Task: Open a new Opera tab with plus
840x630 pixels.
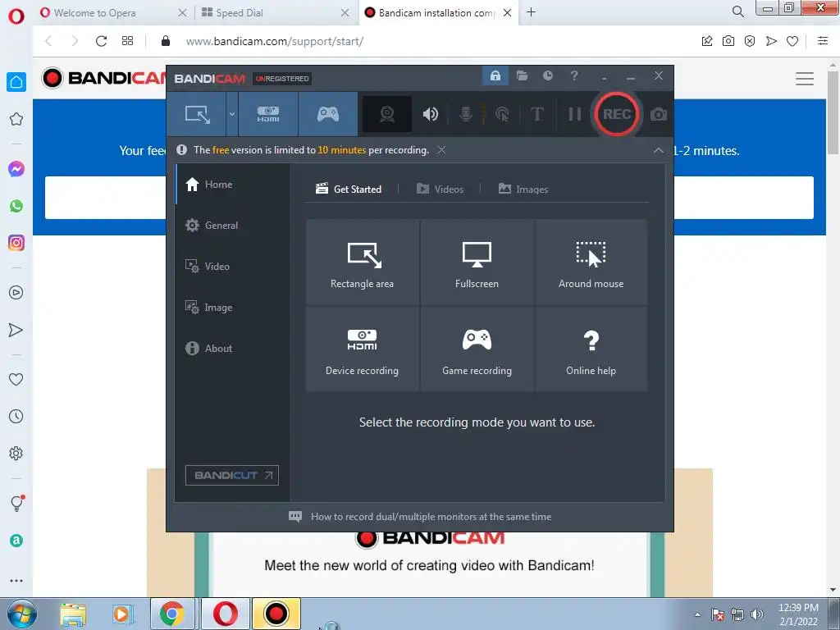Action: point(531,12)
